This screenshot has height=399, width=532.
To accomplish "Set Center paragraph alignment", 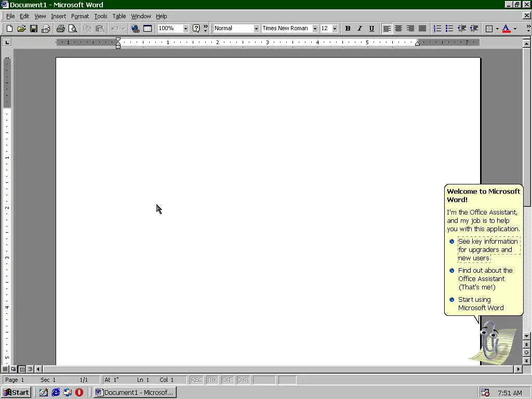I will [398, 29].
